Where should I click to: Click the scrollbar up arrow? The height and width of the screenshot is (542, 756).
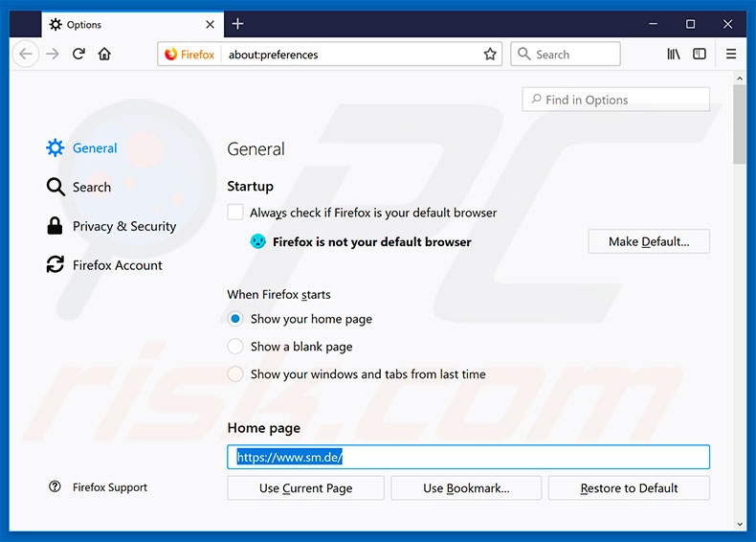[740, 79]
